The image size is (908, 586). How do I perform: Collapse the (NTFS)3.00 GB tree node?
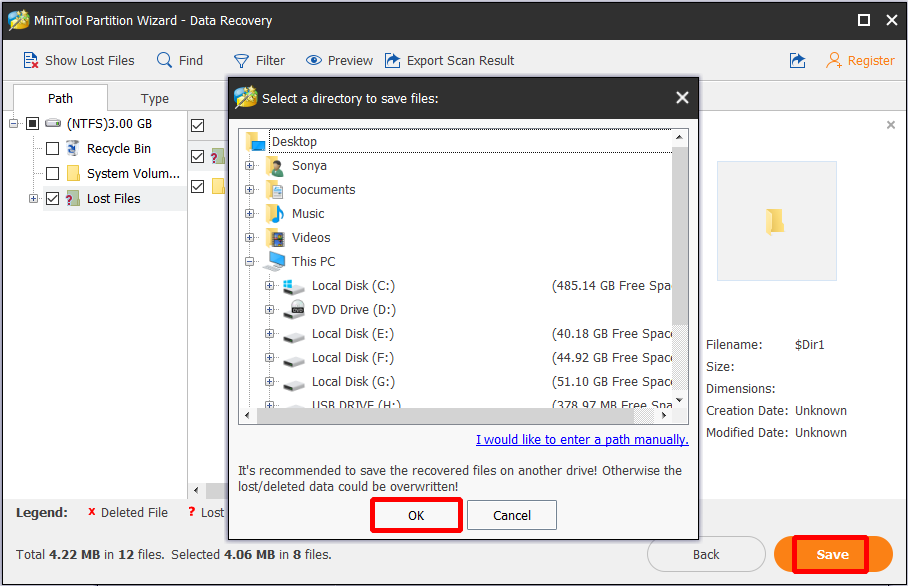[x=13, y=123]
